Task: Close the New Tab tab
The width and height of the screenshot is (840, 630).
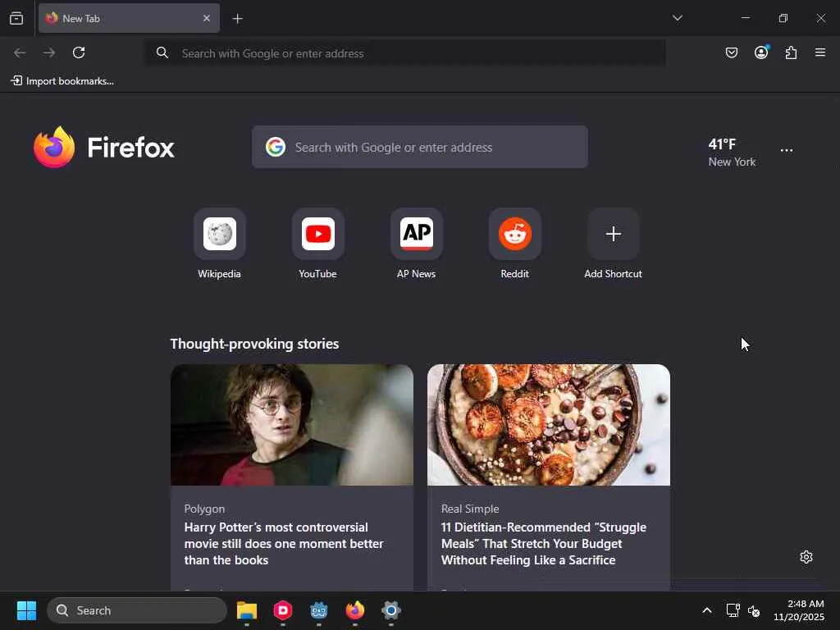Action: pyautogui.click(x=206, y=18)
